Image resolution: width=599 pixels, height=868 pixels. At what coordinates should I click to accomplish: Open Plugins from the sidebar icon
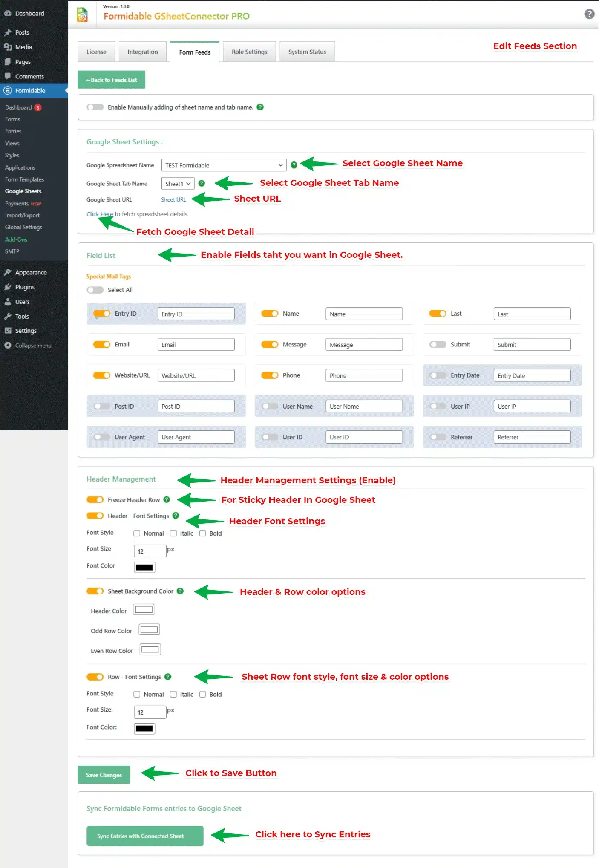click(x=8, y=287)
